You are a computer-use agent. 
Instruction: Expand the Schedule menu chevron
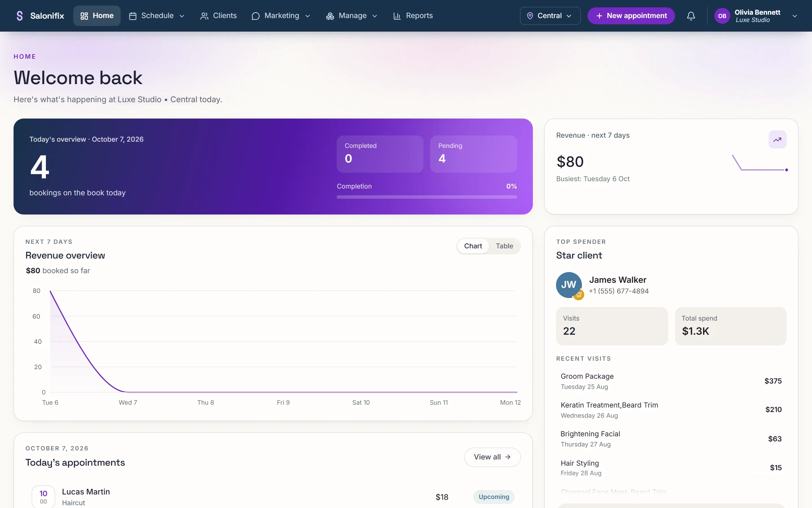182,16
